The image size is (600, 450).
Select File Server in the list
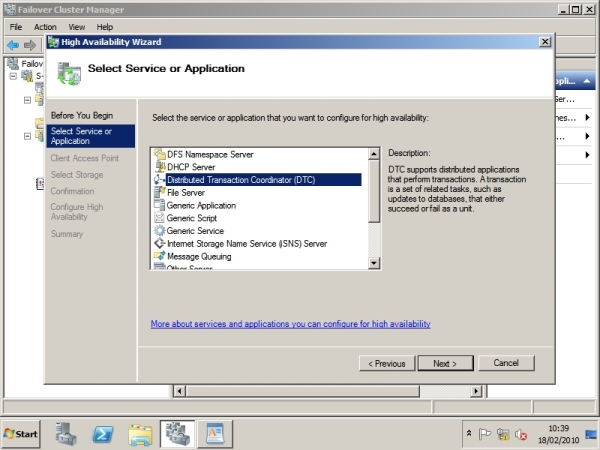pos(186,193)
